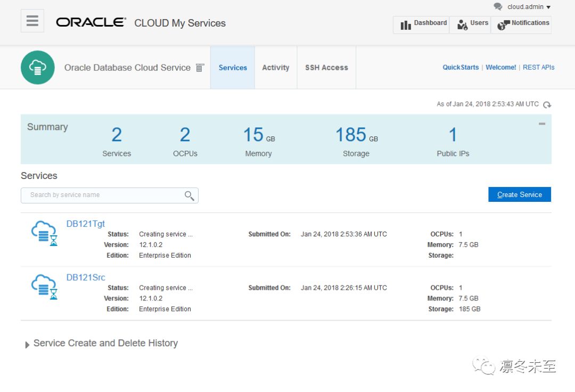Click DB121Src status 'Creating service ...'
The width and height of the screenshot is (575, 392).
(166, 288)
